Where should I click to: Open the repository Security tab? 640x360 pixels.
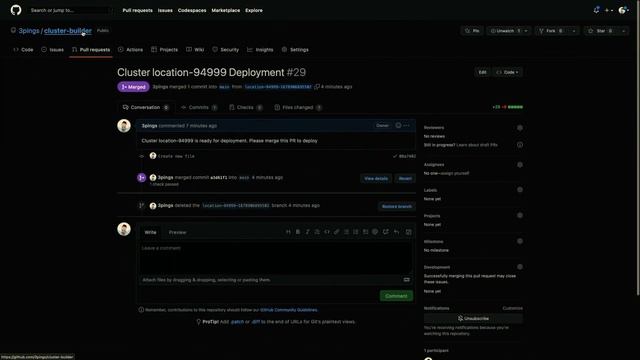click(225, 50)
